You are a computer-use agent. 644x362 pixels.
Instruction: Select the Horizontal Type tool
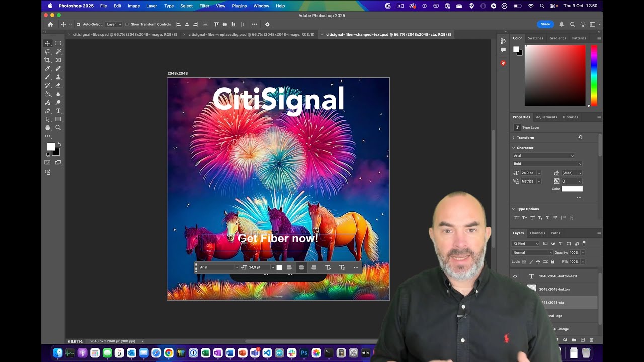point(58,111)
